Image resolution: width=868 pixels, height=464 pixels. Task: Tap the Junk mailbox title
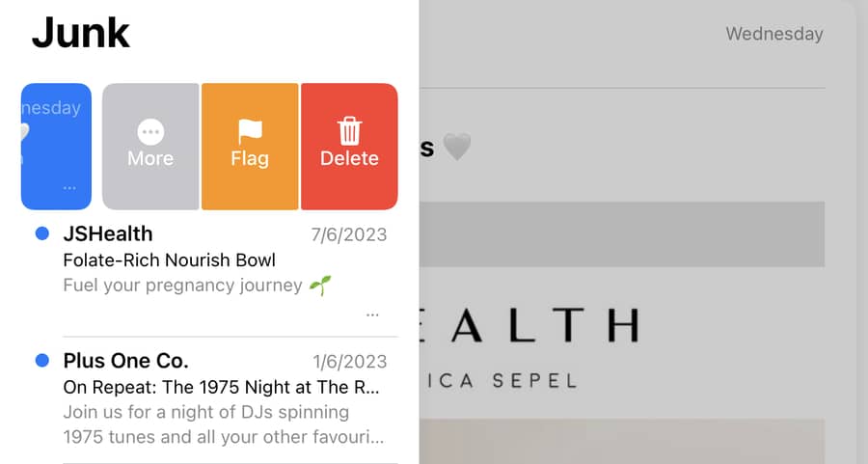pos(81,33)
